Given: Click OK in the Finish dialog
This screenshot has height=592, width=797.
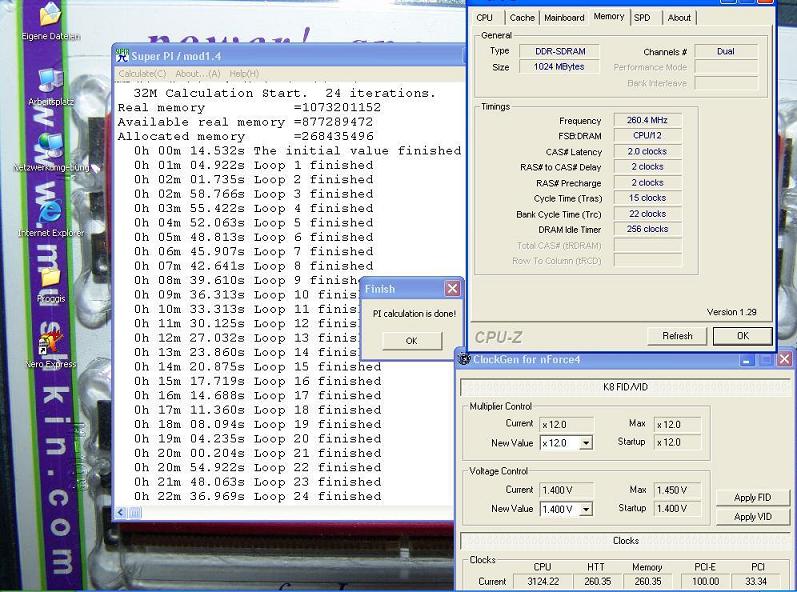Looking at the screenshot, I should pos(412,340).
